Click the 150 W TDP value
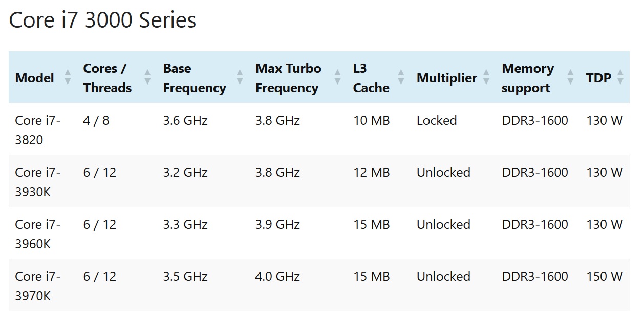644x312 pixels. click(x=605, y=277)
